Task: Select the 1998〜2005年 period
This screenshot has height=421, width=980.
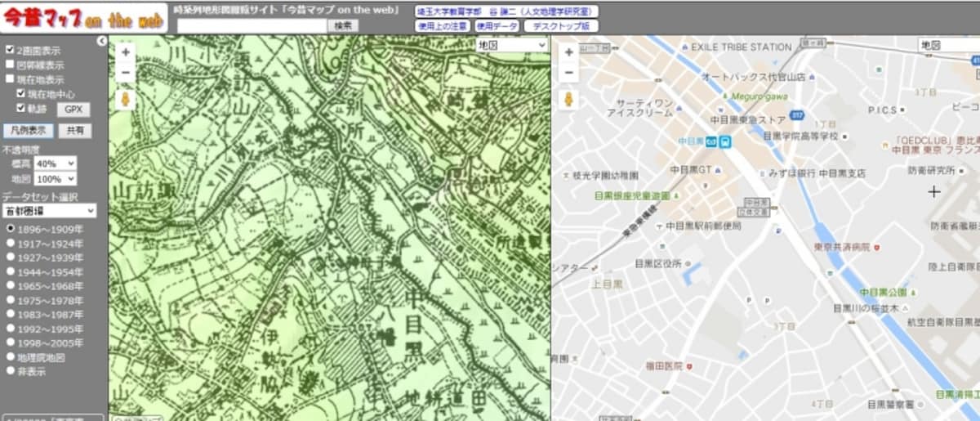Action: click(11, 343)
